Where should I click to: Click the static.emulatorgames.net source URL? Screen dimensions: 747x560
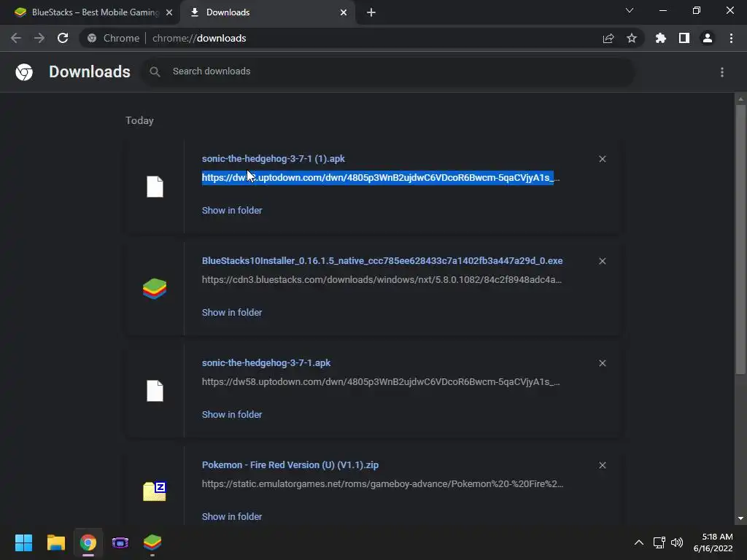pyautogui.click(x=382, y=484)
